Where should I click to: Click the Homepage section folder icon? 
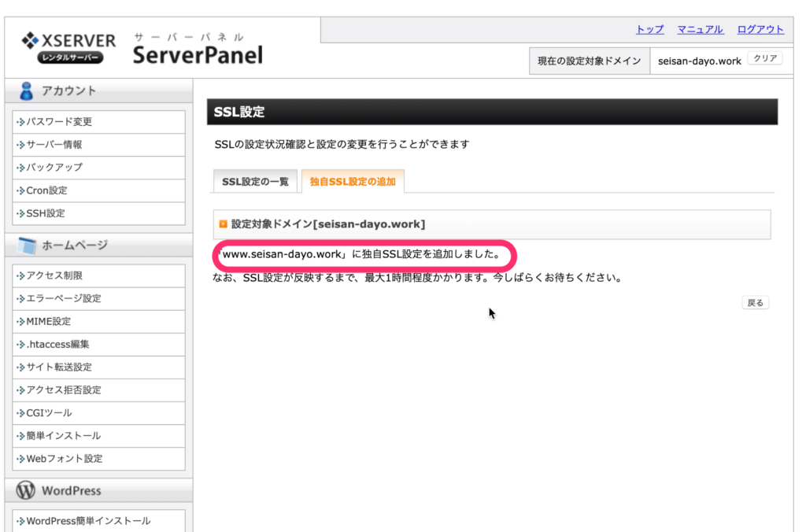coord(26,246)
